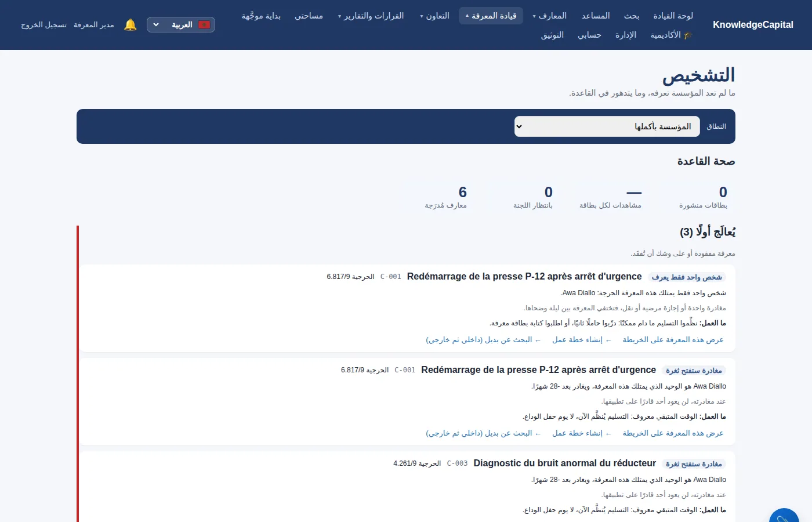Open the notifications bell
This screenshot has height=522, width=812.
(130, 25)
